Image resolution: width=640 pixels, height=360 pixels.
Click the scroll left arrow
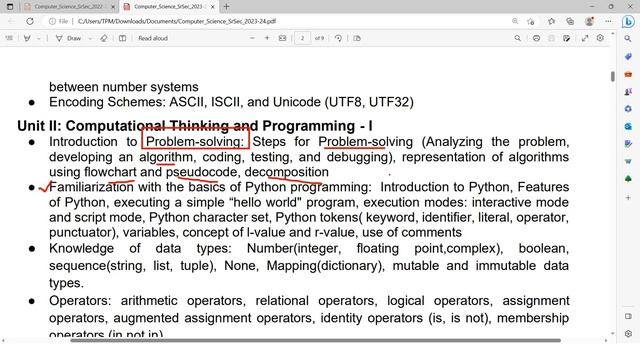[x=3, y=340]
